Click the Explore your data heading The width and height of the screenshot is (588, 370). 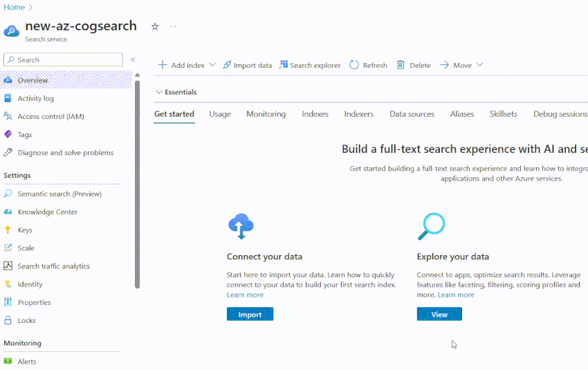point(453,257)
